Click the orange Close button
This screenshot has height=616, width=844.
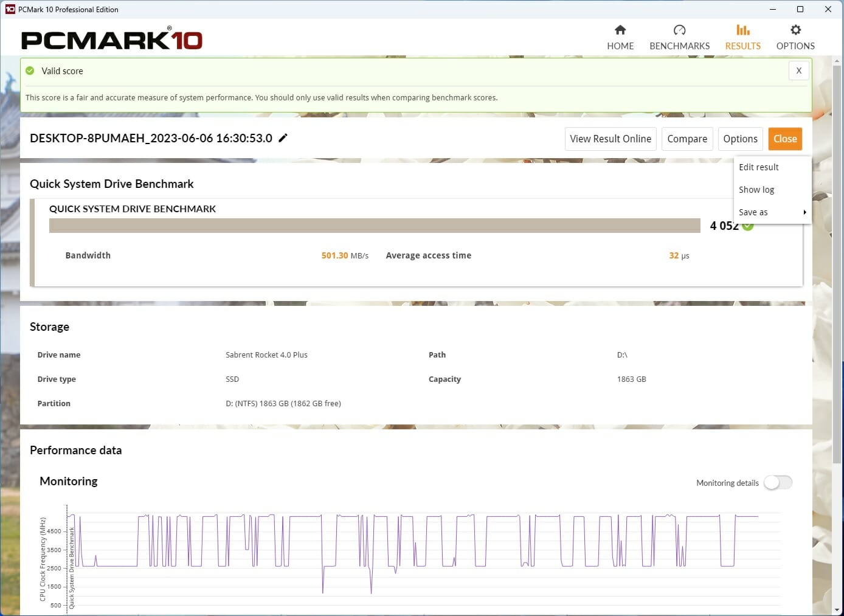pyautogui.click(x=785, y=139)
